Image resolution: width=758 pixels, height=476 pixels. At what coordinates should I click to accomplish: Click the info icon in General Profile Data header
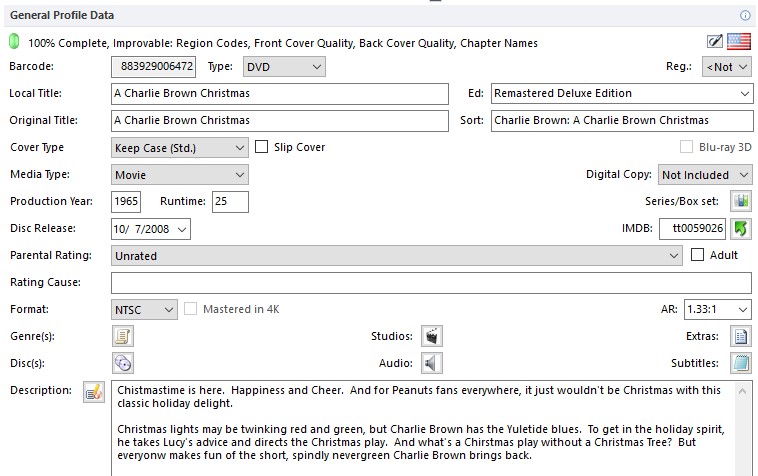tap(745, 15)
